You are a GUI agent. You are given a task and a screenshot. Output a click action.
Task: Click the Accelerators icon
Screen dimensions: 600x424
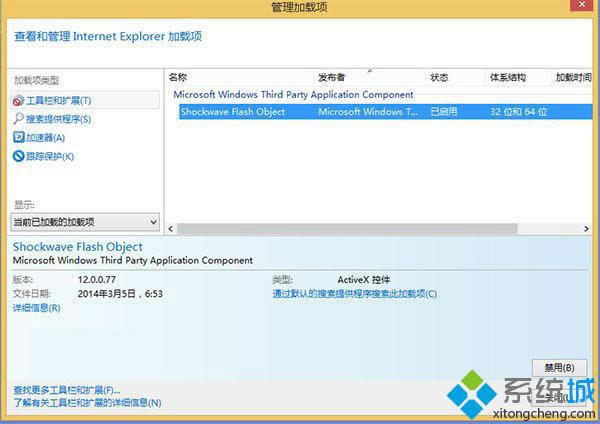coord(18,137)
